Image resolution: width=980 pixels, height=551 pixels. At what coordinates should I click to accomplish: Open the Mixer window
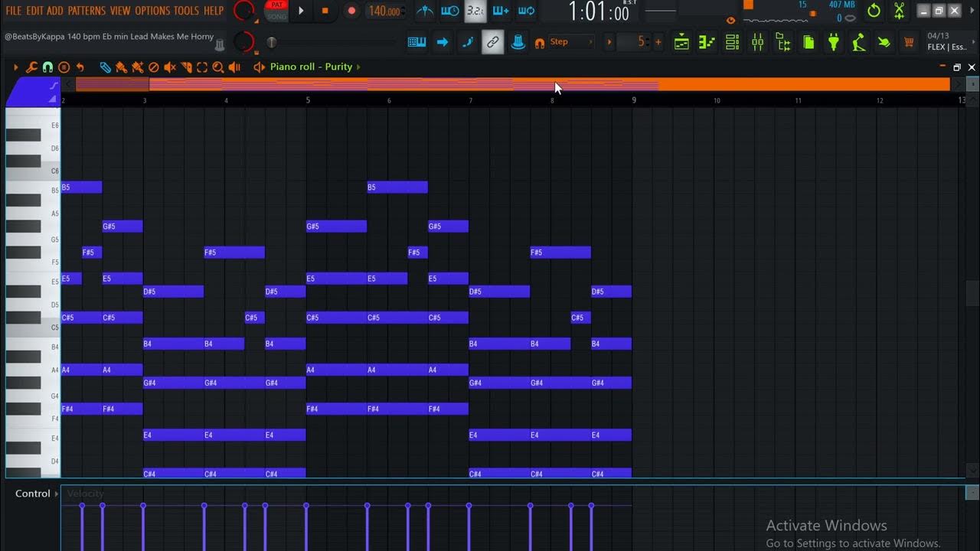[757, 42]
